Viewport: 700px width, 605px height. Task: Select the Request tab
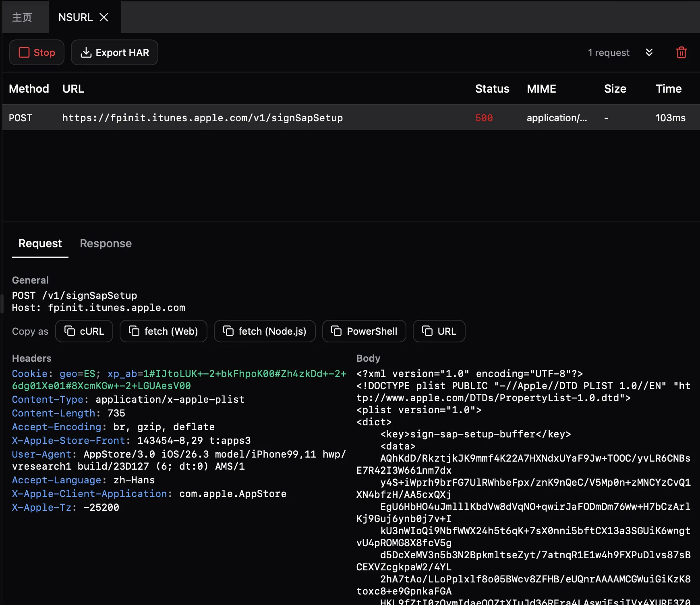coord(40,243)
